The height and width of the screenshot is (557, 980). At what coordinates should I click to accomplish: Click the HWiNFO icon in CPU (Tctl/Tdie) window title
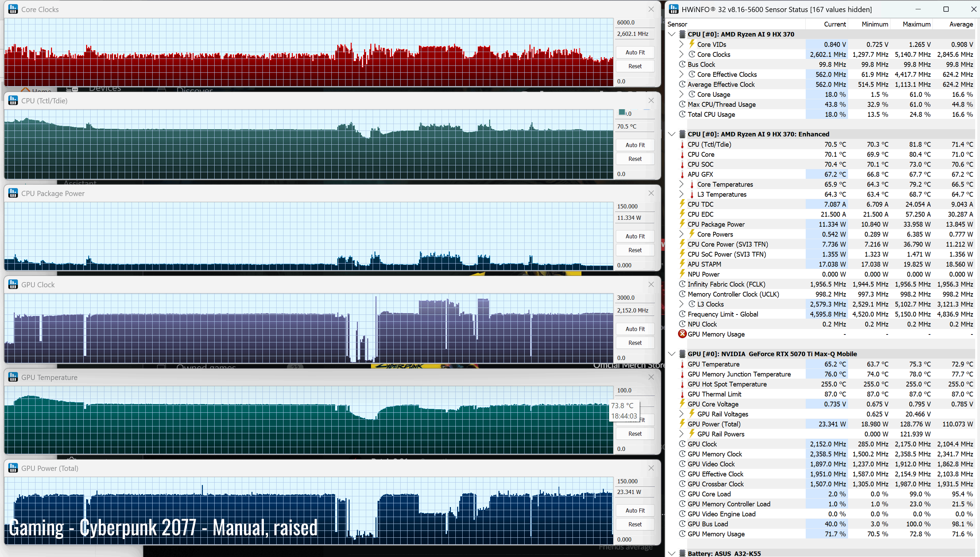click(x=13, y=101)
